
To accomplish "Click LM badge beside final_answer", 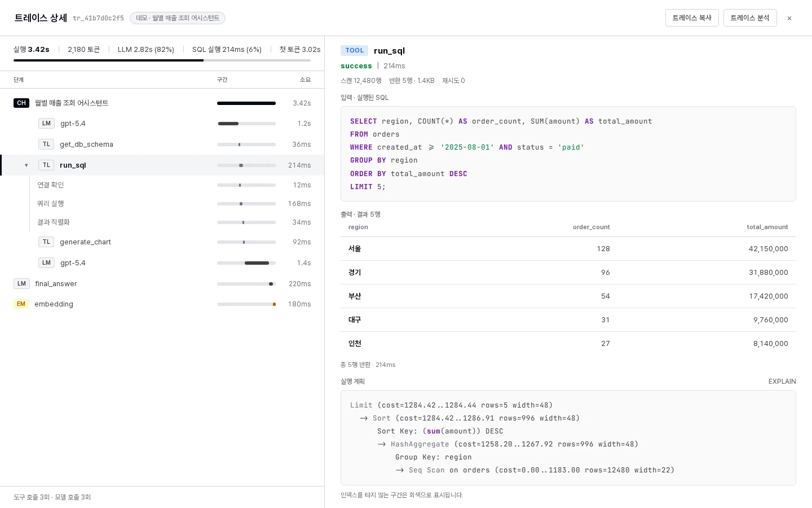I will click(x=21, y=284).
